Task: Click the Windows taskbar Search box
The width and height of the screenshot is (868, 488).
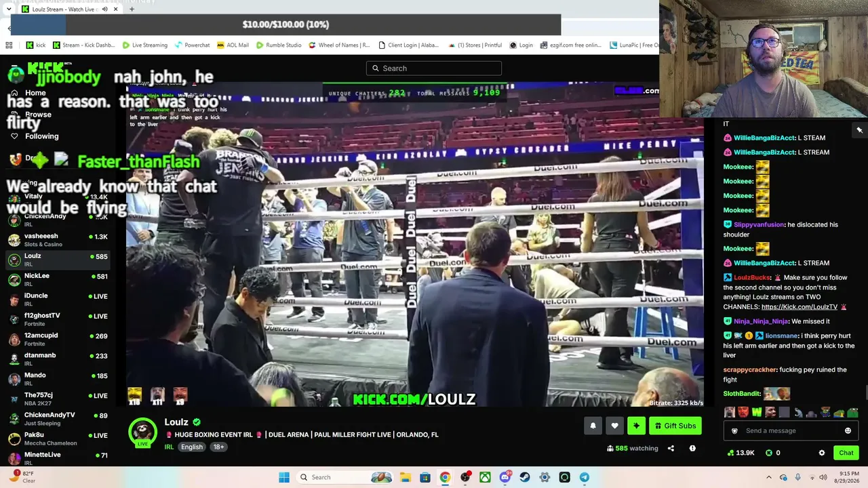Action: pyautogui.click(x=346, y=477)
